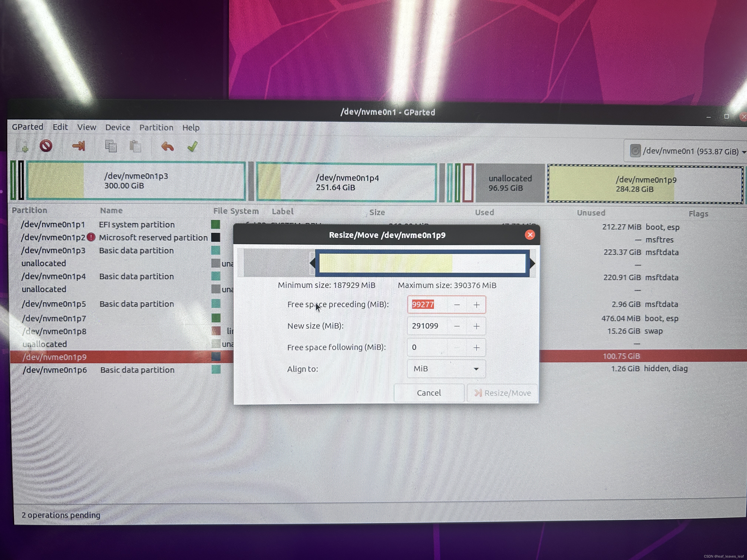Expand the Align to MiB dropdown
The height and width of the screenshot is (560, 747).
[x=446, y=369]
